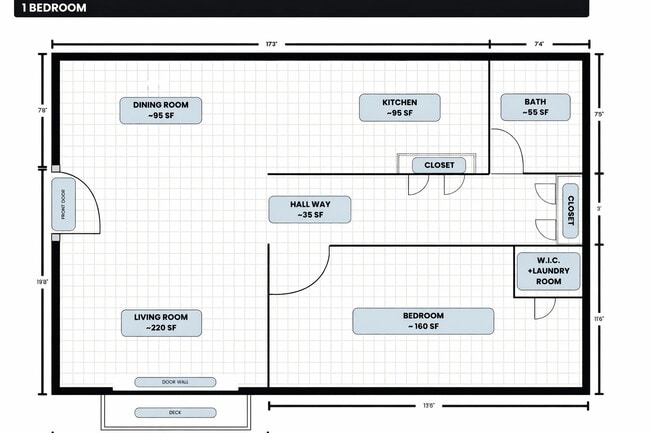This screenshot has height=433, width=650.
Task: Select the walk-in closet door symbol
Action: click(544, 308)
